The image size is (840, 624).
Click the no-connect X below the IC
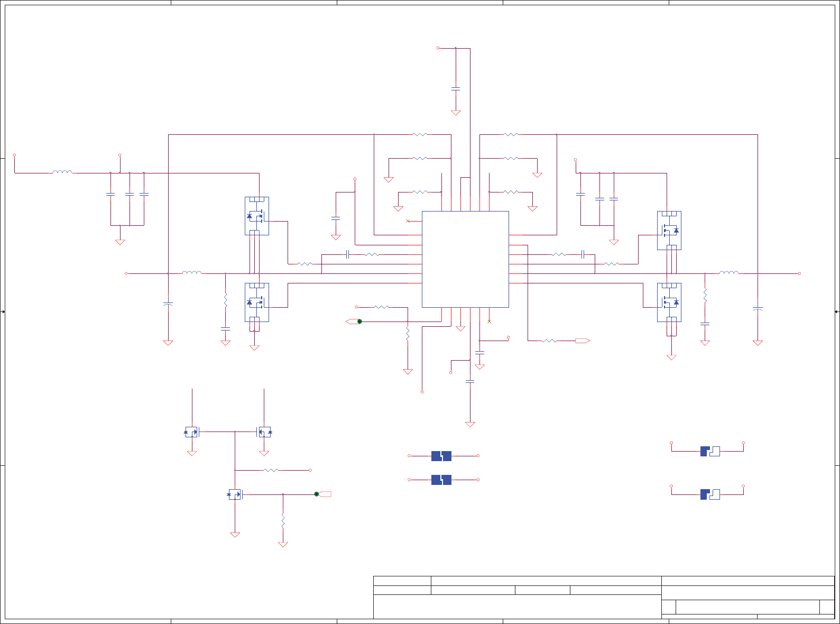click(489, 322)
